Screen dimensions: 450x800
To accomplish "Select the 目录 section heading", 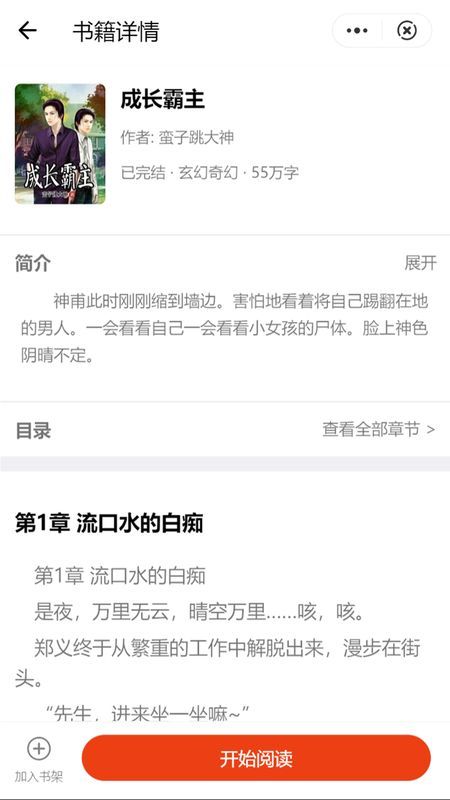I will (x=33, y=431).
